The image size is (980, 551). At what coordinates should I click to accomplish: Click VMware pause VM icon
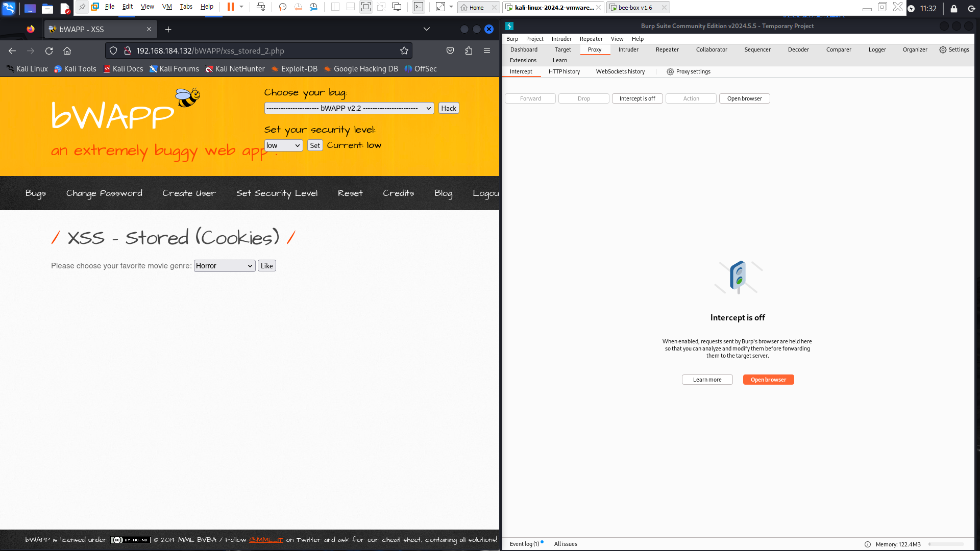tap(231, 7)
